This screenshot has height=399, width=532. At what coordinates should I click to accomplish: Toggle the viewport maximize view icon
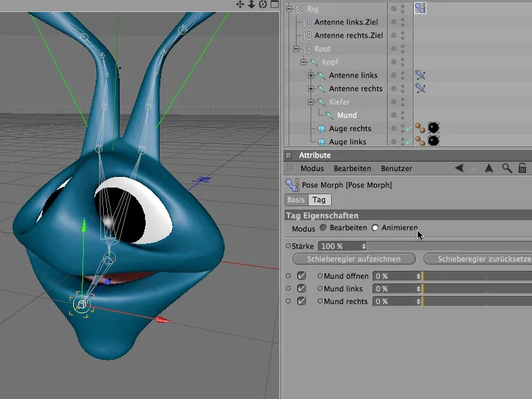click(x=275, y=4)
